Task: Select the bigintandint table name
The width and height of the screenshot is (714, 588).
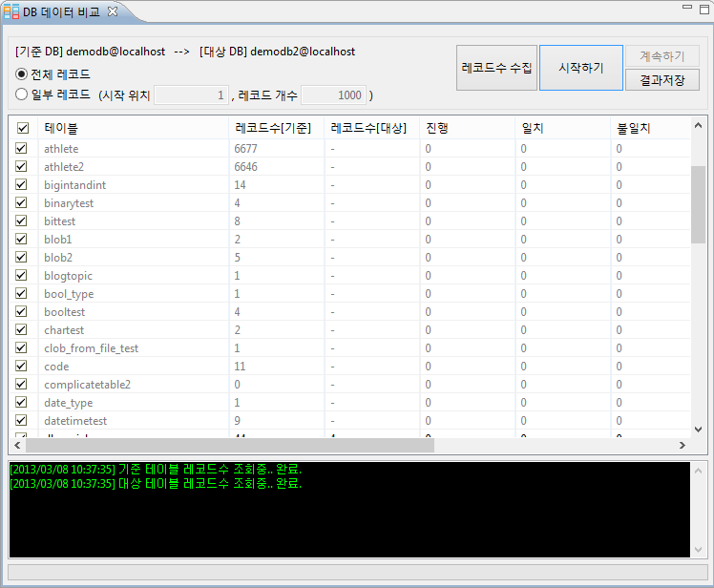Action: pos(74,185)
